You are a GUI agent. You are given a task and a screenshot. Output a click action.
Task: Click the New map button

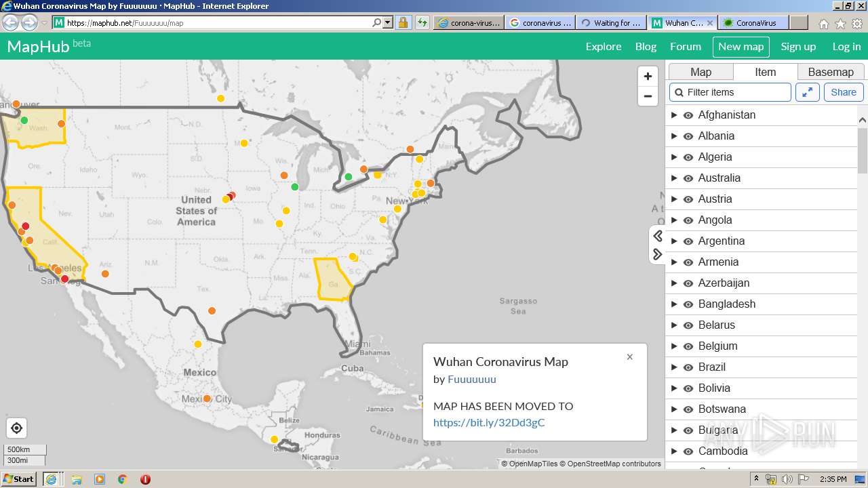pyautogui.click(x=741, y=47)
